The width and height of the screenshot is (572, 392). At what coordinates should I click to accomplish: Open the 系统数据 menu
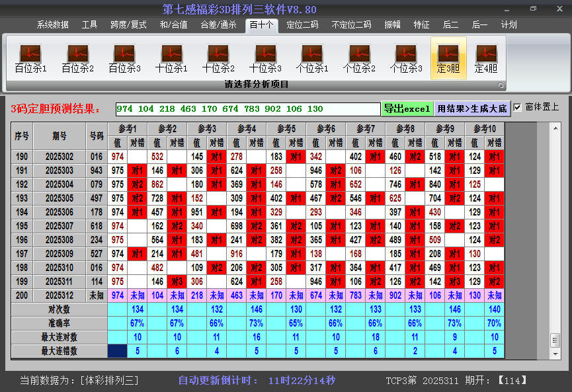pyautogui.click(x=53, y=25)
